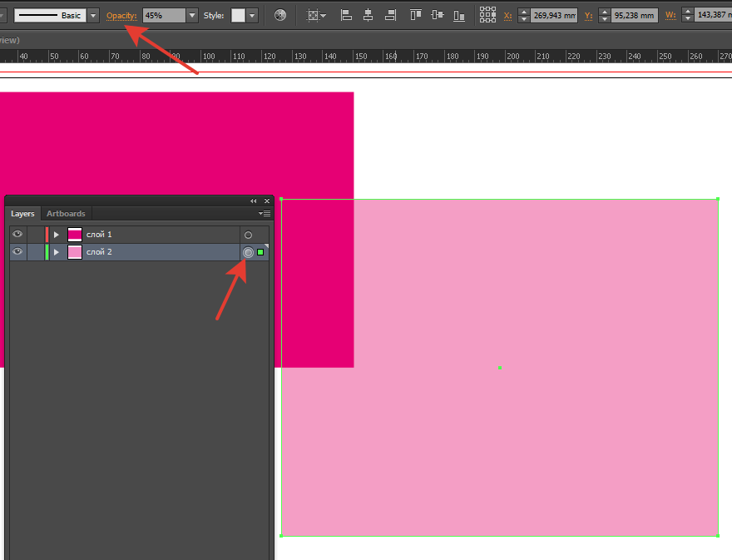
Task: Align objects to vertical bottom
Action: point(459,16)
